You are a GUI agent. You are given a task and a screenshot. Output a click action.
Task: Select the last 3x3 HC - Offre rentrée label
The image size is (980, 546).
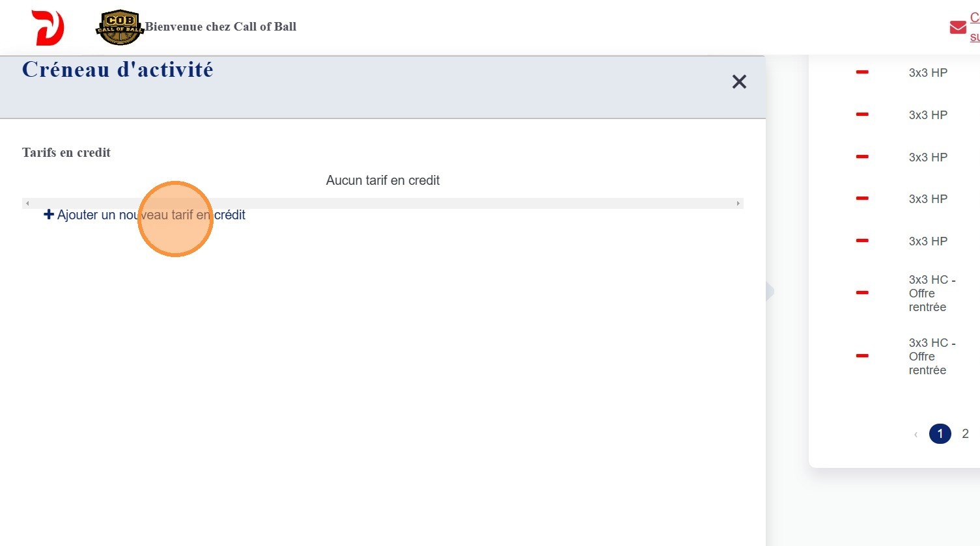(931, 357)
